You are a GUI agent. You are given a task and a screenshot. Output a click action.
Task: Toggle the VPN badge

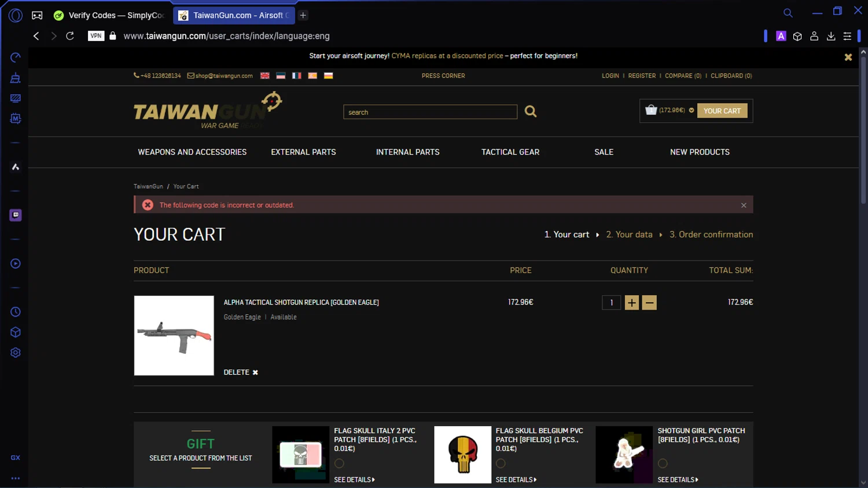[x=96, y=36]
